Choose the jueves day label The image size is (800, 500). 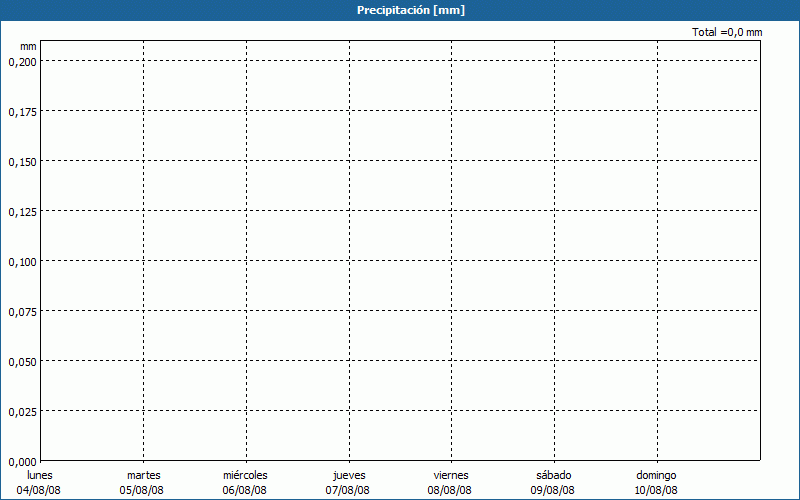tap(348, 475)
